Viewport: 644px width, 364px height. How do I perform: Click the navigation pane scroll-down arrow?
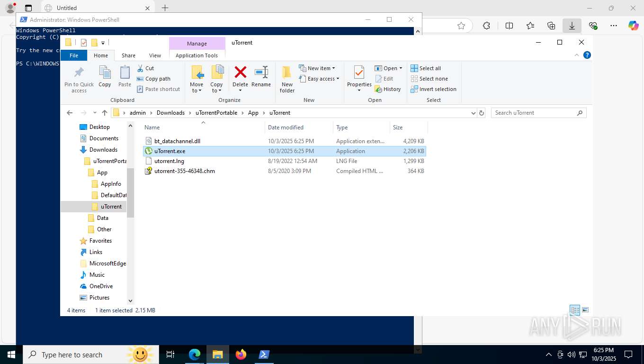[x=131, y=300]
